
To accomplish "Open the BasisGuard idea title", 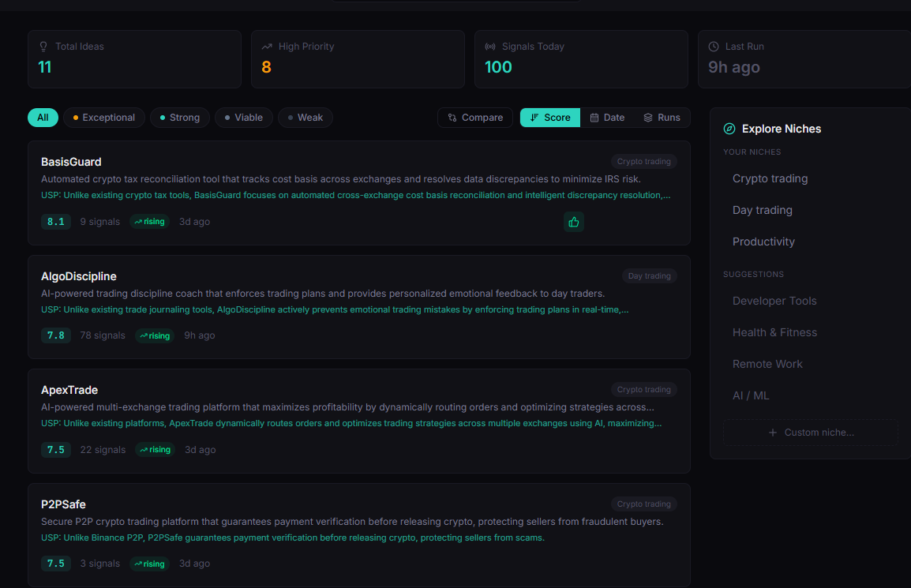I will coord(71,162).
